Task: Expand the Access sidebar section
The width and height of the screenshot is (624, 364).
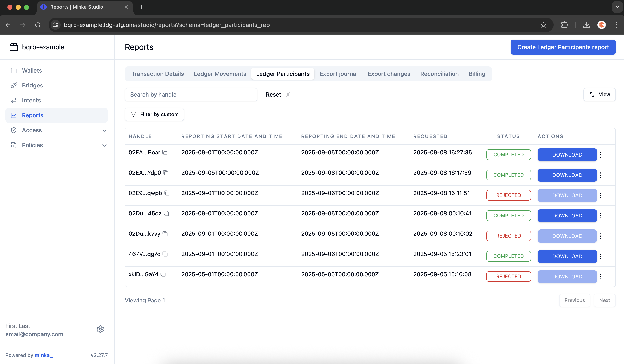Action: (104, 130)
